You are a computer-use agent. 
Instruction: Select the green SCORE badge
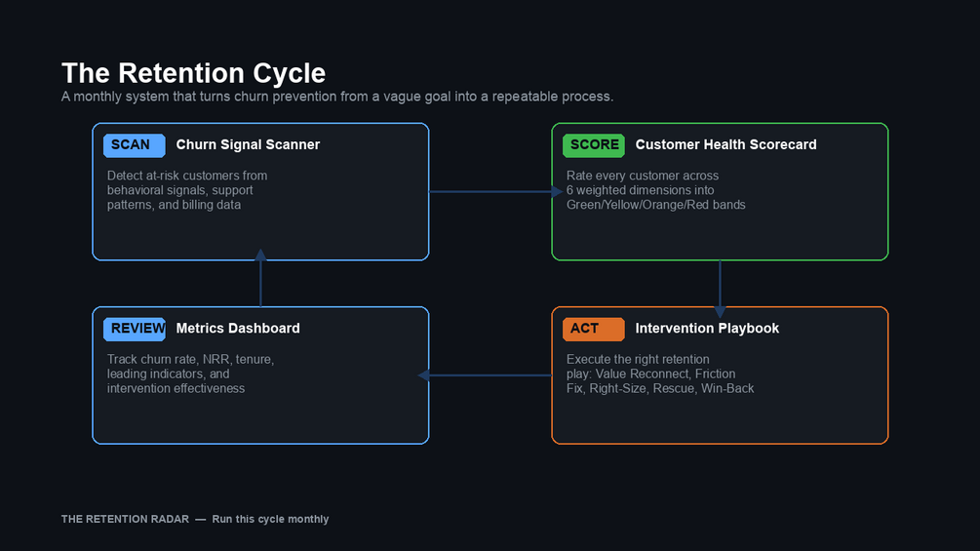point(593,145)
